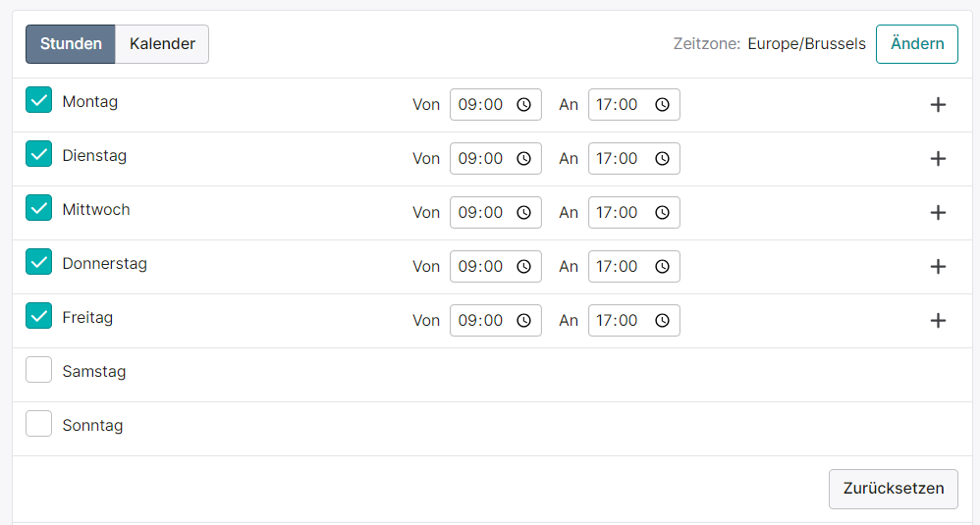Enable the Sonntag checkbox
Viewport: 980px width, 525px height.
(x=38, y=423)
